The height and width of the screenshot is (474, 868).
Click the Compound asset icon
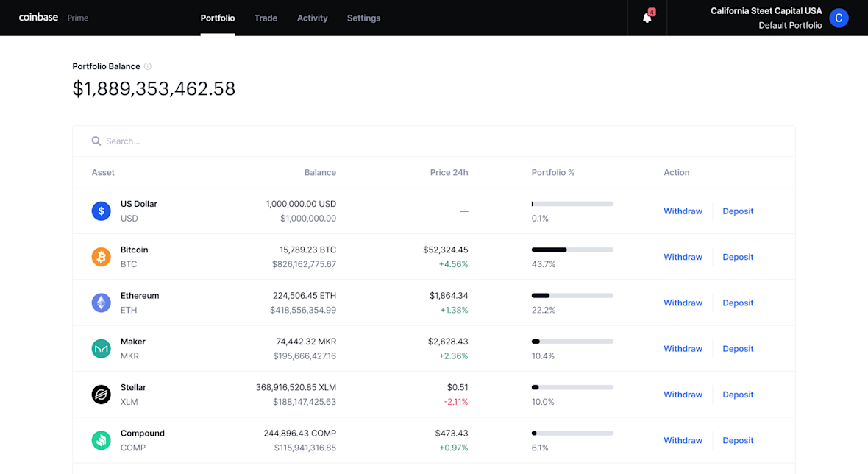(x=102, y=440)
